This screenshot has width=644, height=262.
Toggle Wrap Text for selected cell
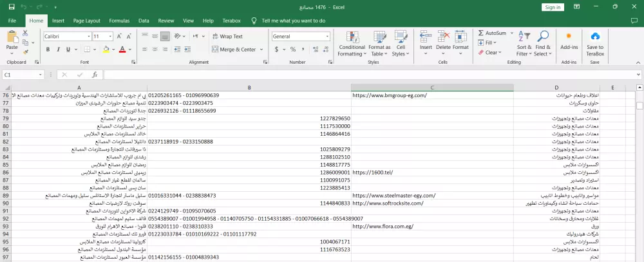pyautogui.click(x=227, y=37)
